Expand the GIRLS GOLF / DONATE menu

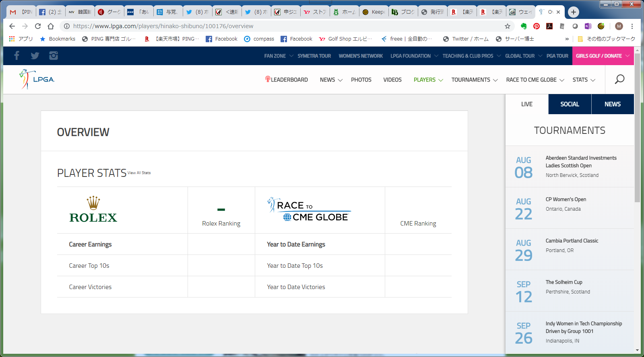coord(602,56)
